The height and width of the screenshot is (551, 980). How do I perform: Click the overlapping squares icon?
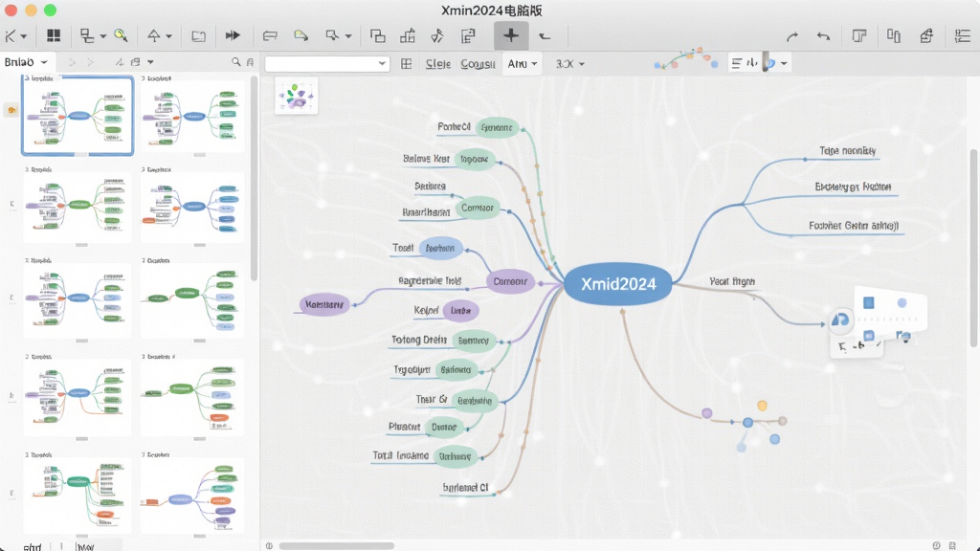(377, 35)
